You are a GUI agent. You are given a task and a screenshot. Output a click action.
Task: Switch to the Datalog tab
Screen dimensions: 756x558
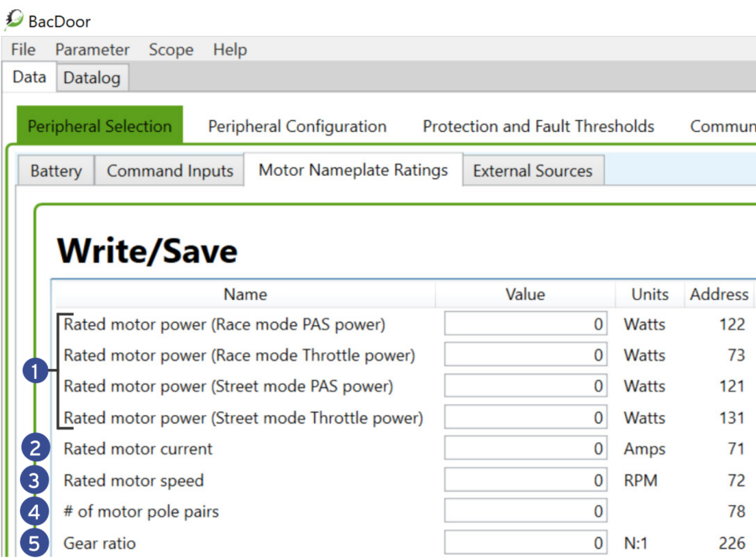point(92,77)
